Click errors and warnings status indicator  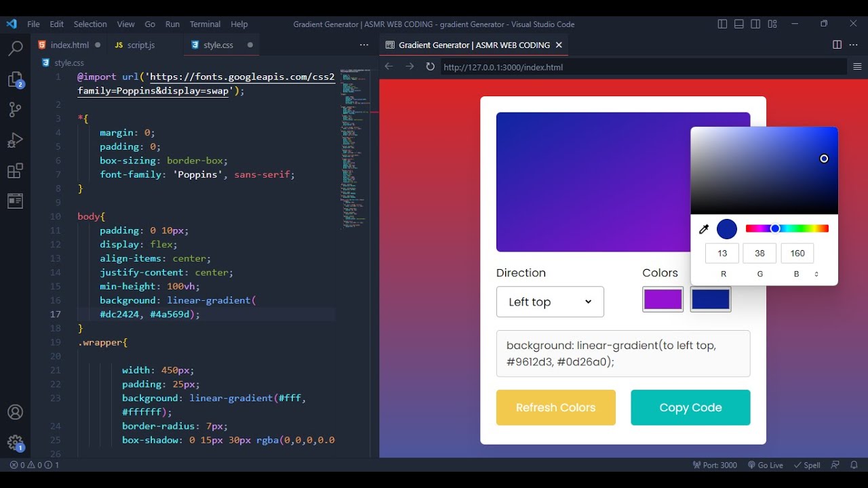click(x=35, y=465)
